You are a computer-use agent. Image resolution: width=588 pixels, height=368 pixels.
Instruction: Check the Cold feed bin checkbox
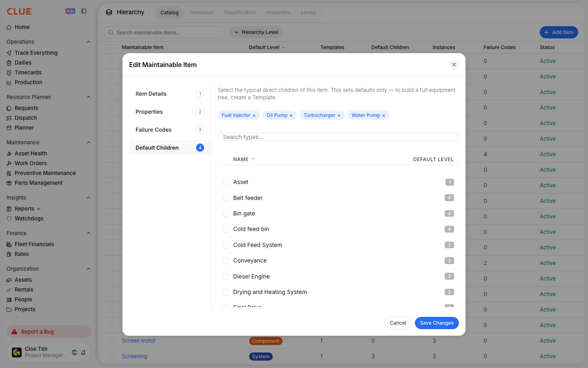[x=226, y=229]
